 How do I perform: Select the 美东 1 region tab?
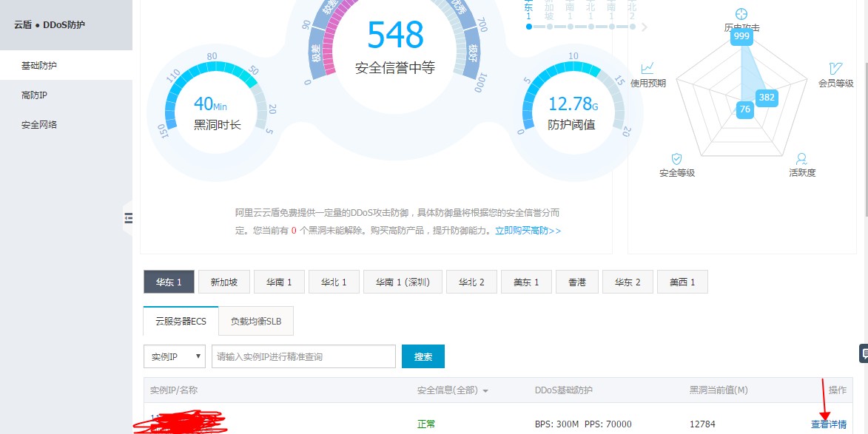tap(526, 282)
